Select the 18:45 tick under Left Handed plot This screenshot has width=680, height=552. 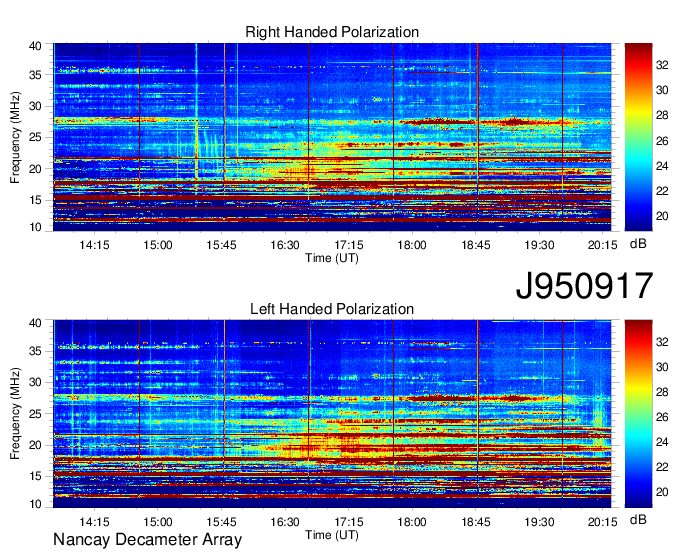click(x=476, y=522)
